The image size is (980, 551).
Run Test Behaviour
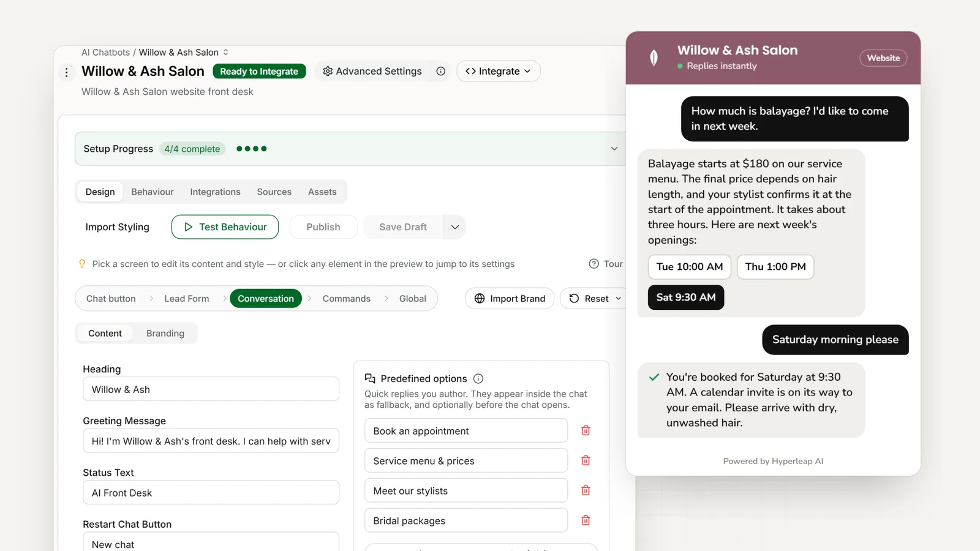tap(225, 227)
